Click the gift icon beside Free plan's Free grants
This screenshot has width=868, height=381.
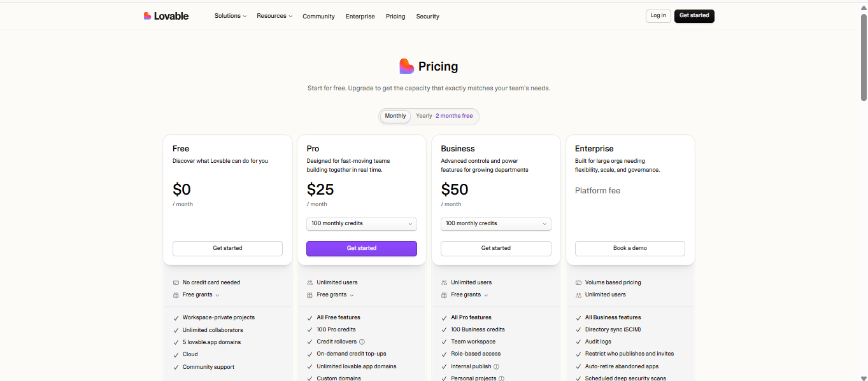click(176, 295)
